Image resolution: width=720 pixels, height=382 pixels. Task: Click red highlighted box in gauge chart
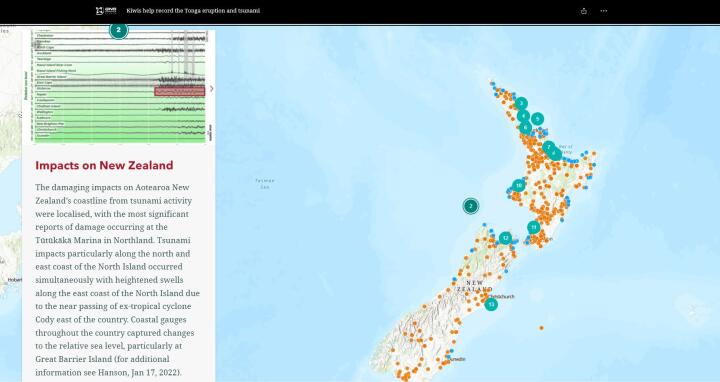click(180, 91)
